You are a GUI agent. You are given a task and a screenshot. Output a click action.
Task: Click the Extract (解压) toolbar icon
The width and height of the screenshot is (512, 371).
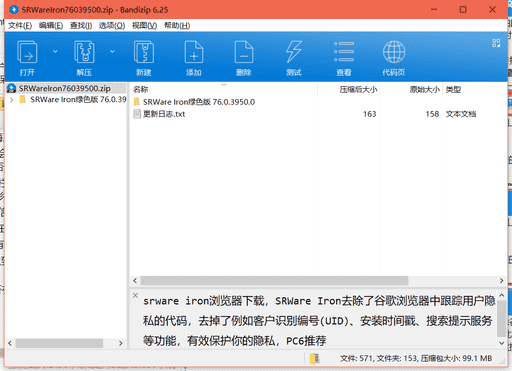click(x=84, y=52)
